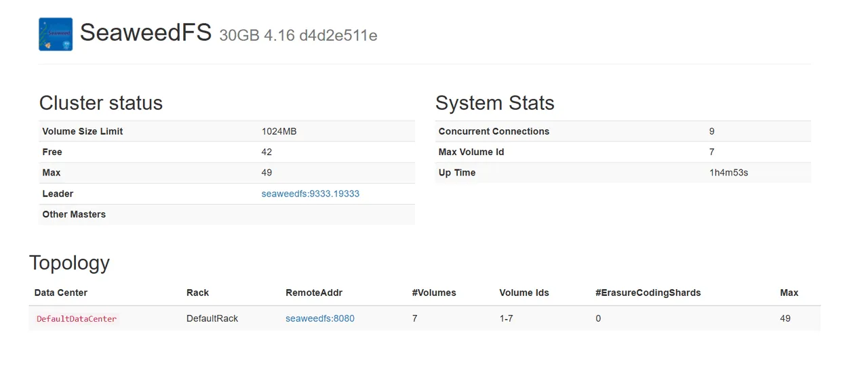Click the Topology heading
The width and height of the screenshot is (868, 384).
69,263
